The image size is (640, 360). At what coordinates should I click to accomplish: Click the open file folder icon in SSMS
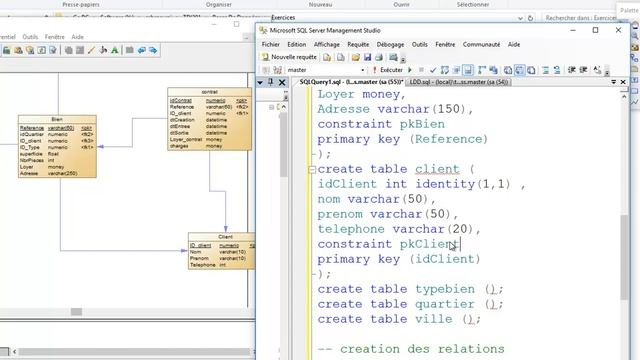click(x=356, y=58)
